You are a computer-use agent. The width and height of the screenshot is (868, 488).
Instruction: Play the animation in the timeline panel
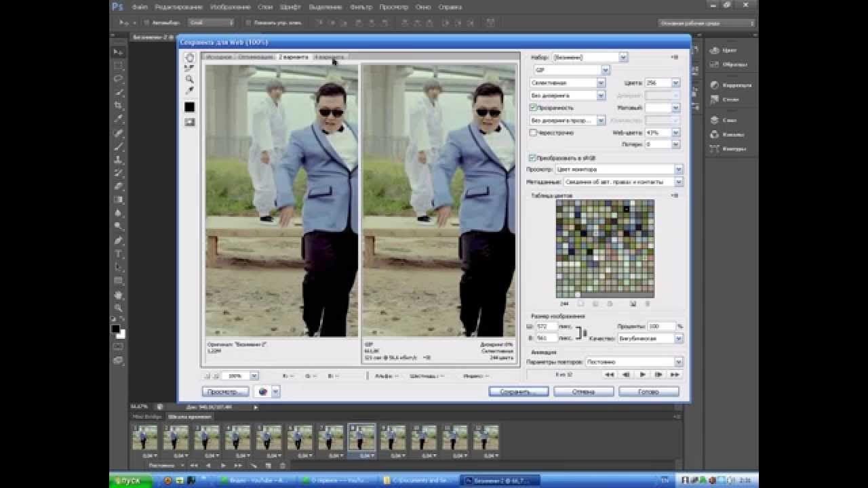tap(224, 466)
